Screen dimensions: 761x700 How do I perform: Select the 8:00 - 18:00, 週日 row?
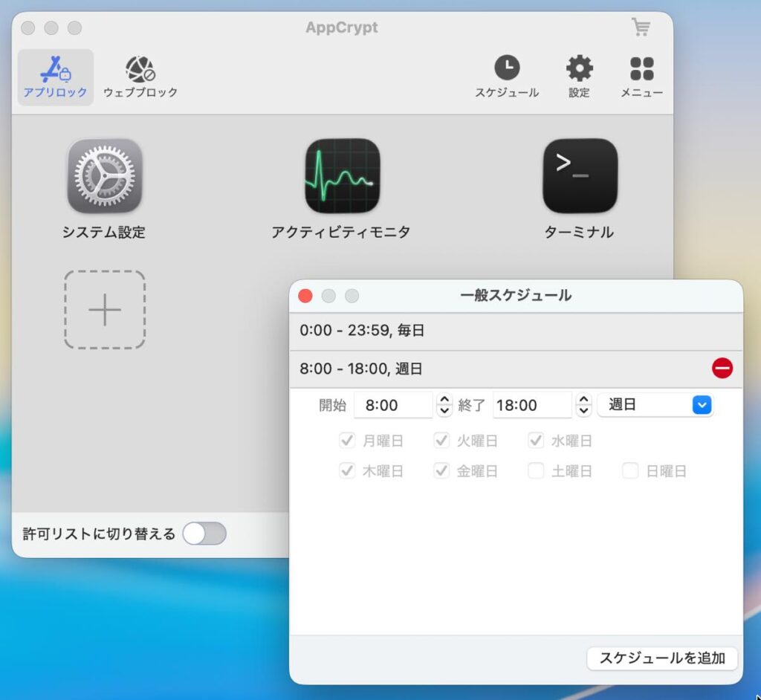point(516,369)
